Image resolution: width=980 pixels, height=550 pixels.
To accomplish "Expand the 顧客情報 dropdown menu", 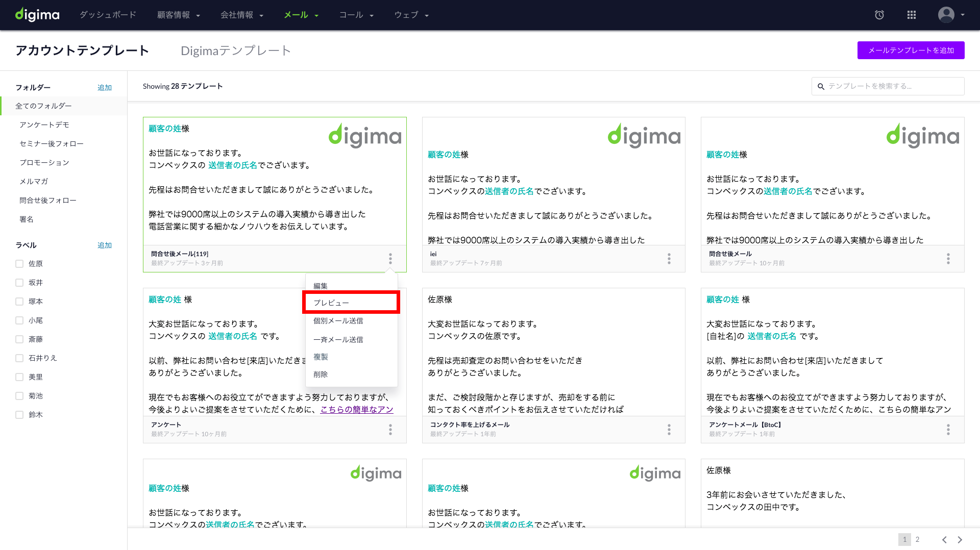I will point(178,15).
